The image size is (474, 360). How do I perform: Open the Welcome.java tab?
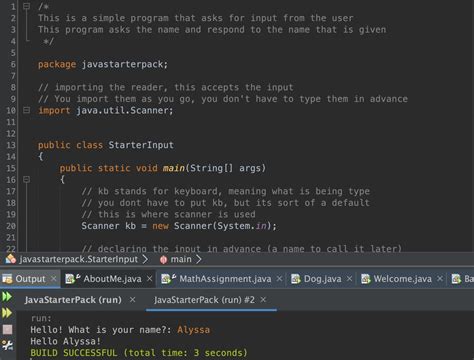(x=402, y=279)
